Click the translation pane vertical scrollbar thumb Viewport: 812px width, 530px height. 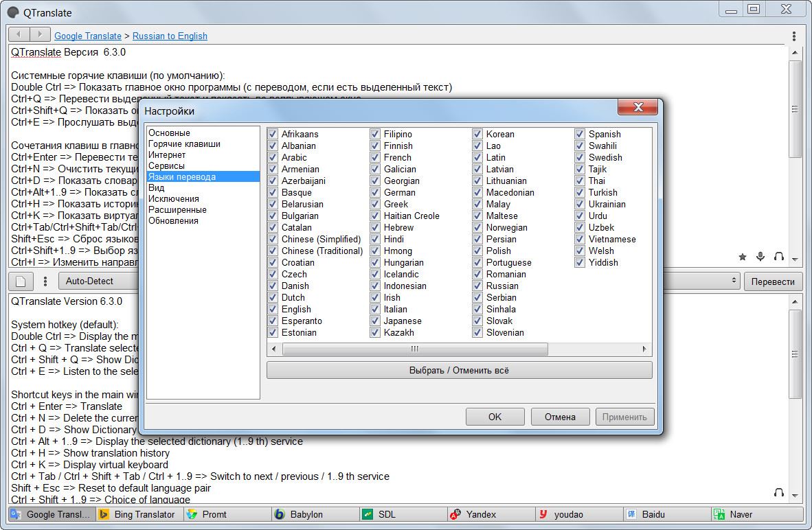(x=795, y=354)
